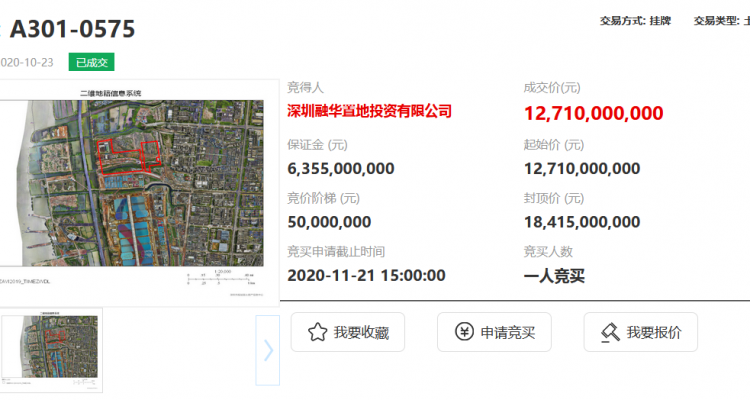Click the 交易类型 label at top right

coord(720,20)
